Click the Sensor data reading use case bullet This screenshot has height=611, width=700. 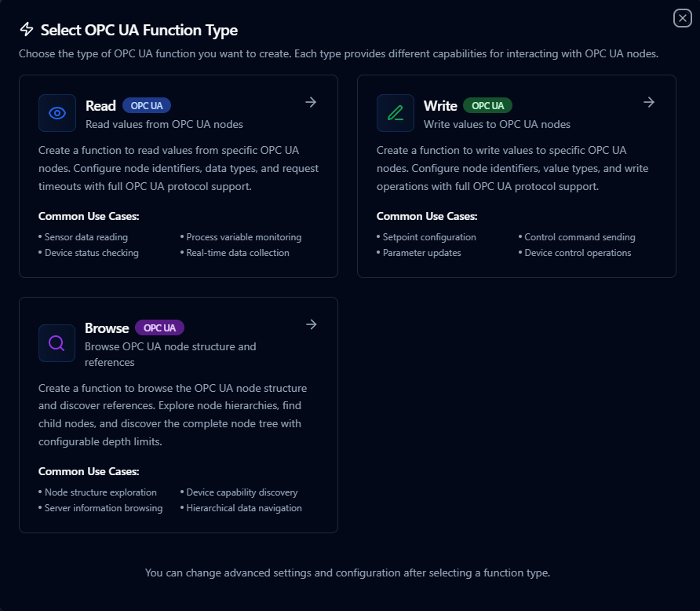[89, 237]
